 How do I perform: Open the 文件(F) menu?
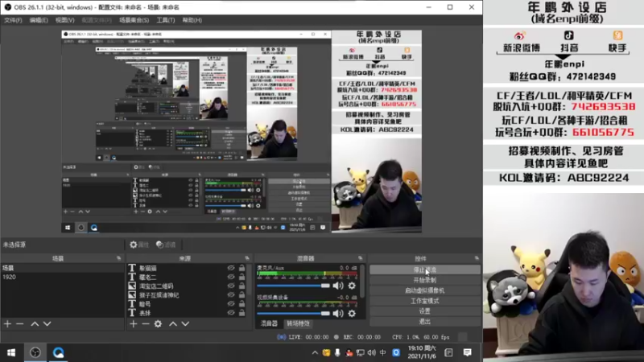(13, 20)
